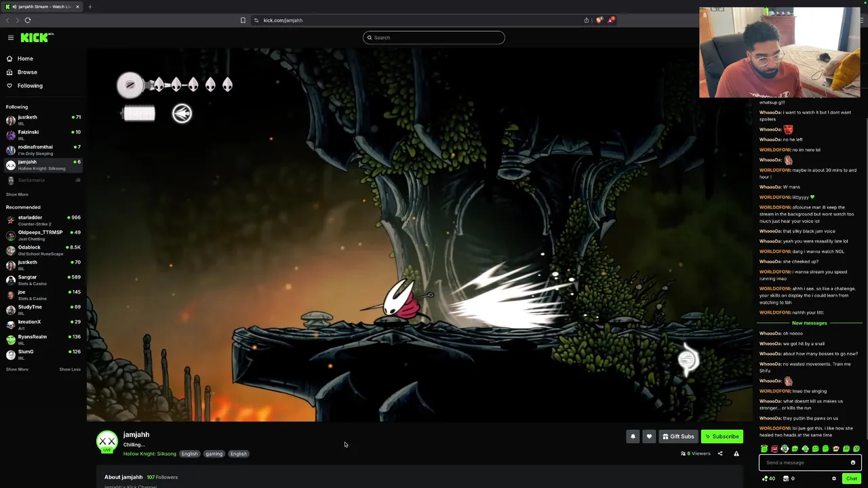This screenshot has width=868, height=488.
Task: Open chat settings gear
Action: [x=834, y=479]
